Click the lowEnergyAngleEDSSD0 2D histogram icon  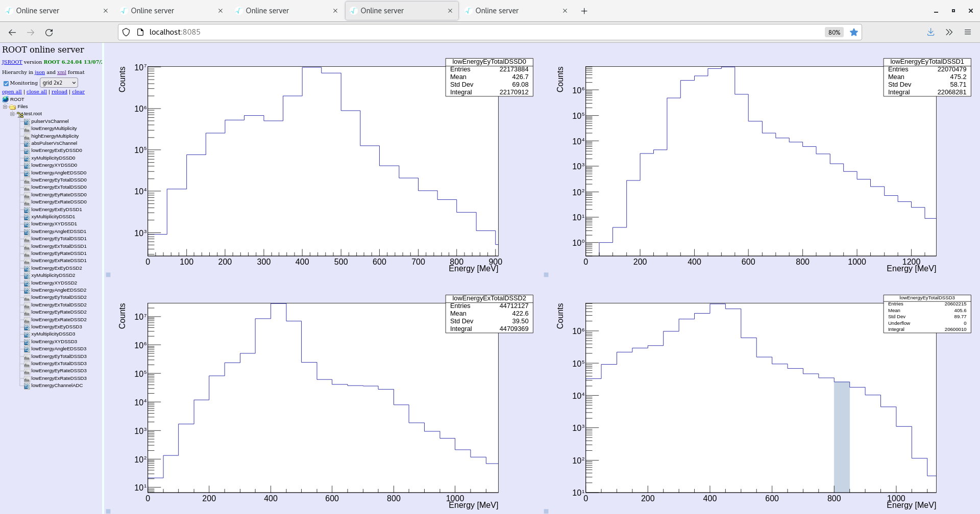tap(27, 173)
